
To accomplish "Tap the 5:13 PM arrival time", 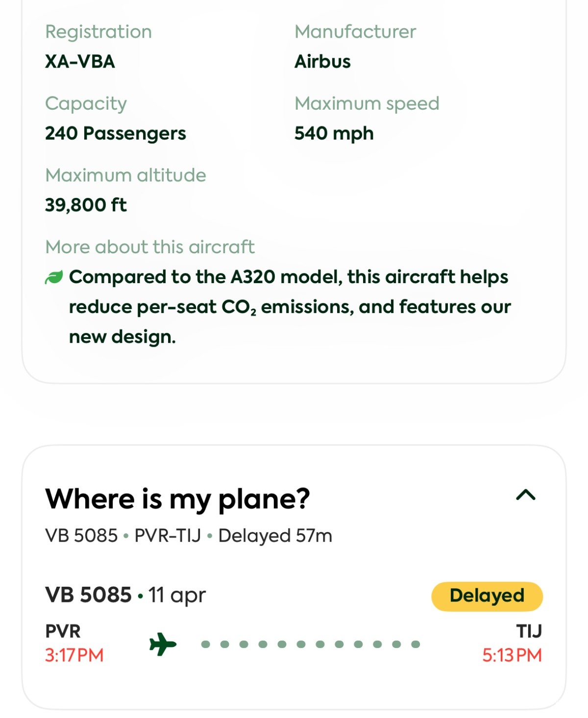I will click(512, 655).
